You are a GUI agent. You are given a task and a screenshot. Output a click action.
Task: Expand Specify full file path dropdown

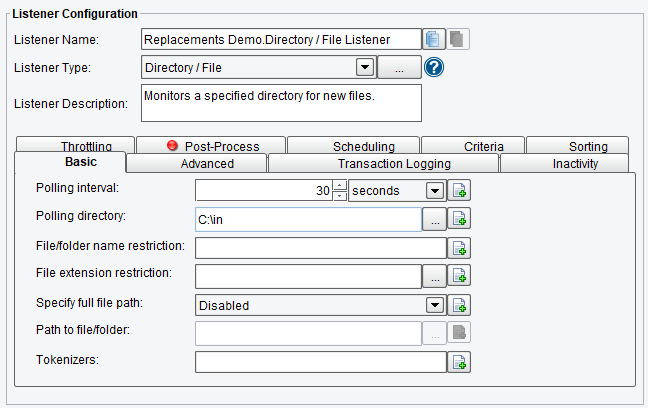click(x=435, y=305)
